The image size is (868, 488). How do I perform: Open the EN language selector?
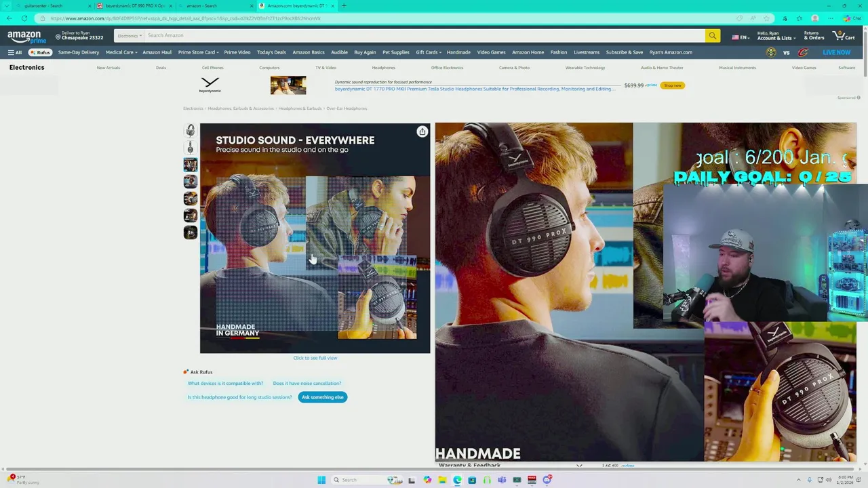(x=740, y=37)
